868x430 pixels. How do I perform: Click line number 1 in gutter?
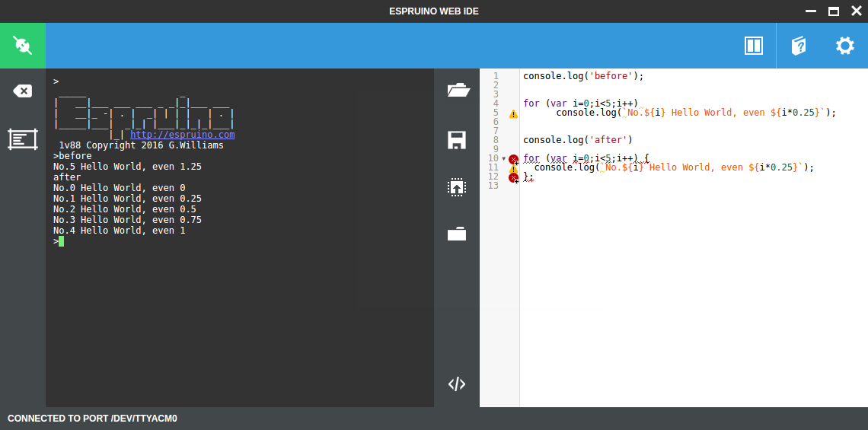pos(496,76)
